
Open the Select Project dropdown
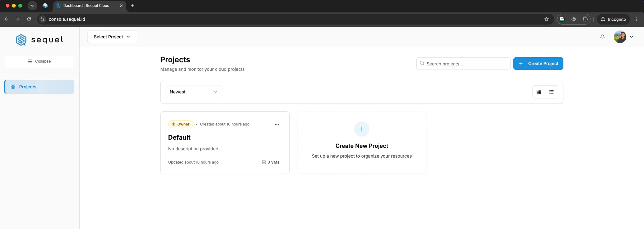click(x=112, y=37)
